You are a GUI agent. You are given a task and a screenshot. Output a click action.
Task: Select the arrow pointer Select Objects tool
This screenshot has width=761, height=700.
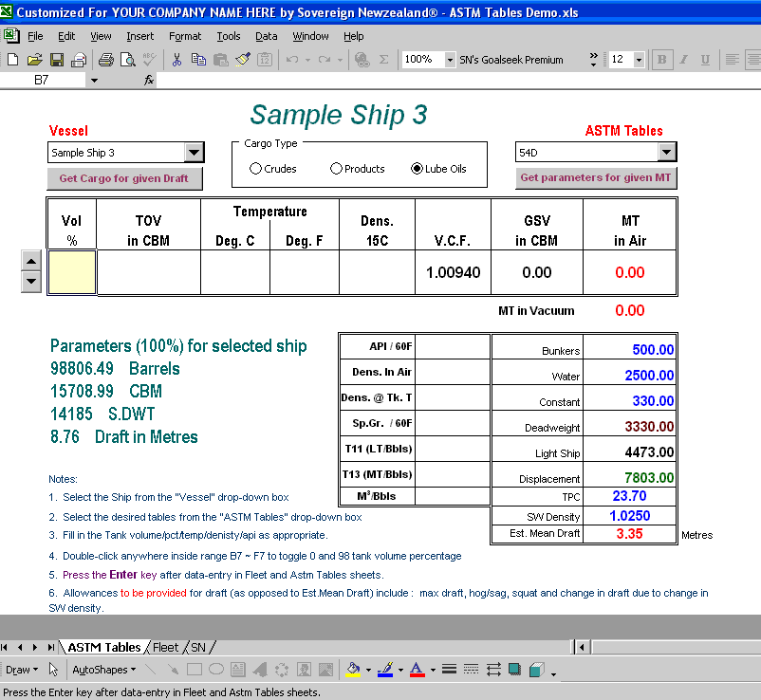tap(53, 670)
